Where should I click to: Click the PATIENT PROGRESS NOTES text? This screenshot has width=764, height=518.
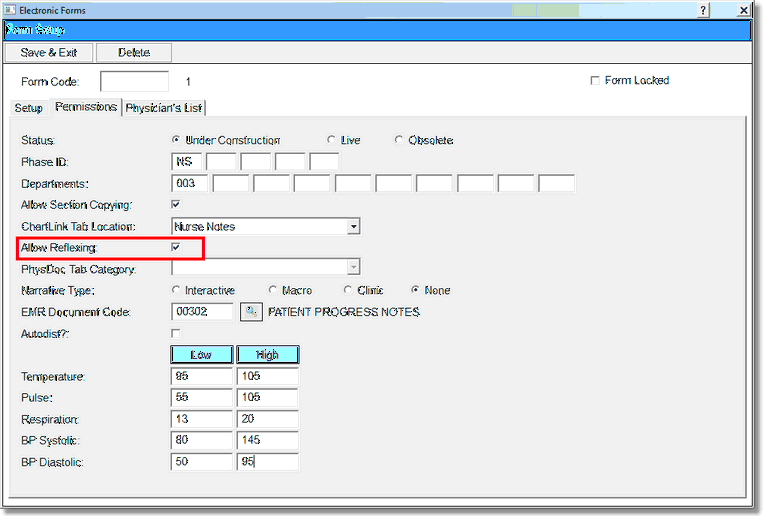pos(344,312)
